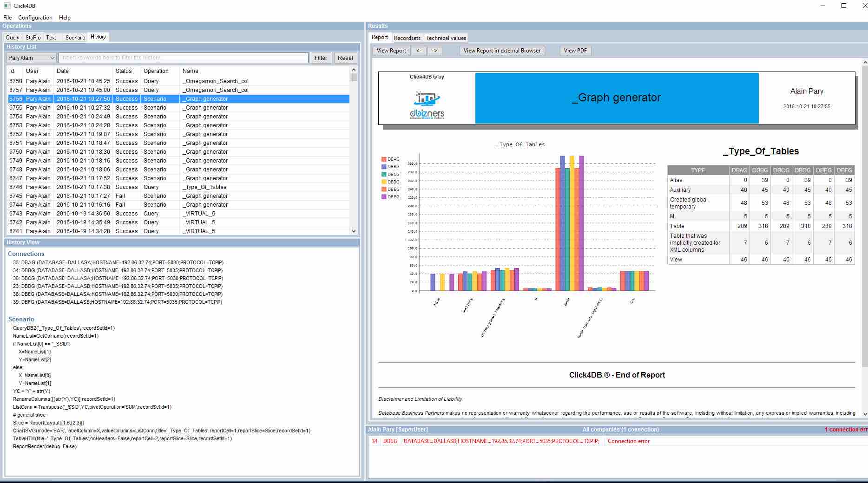The height and width of the screenshot is (483, 868).
Task: Click the 1 connection error status text
Action: point(846,430)
